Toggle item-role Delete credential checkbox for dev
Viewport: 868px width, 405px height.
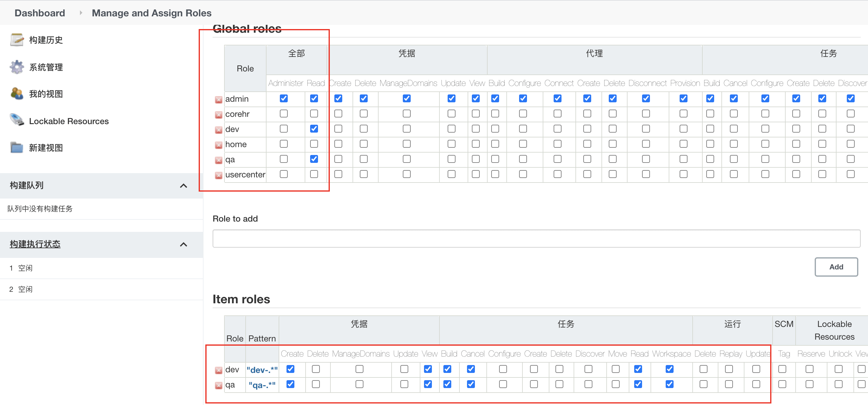(x=316, y=369)
